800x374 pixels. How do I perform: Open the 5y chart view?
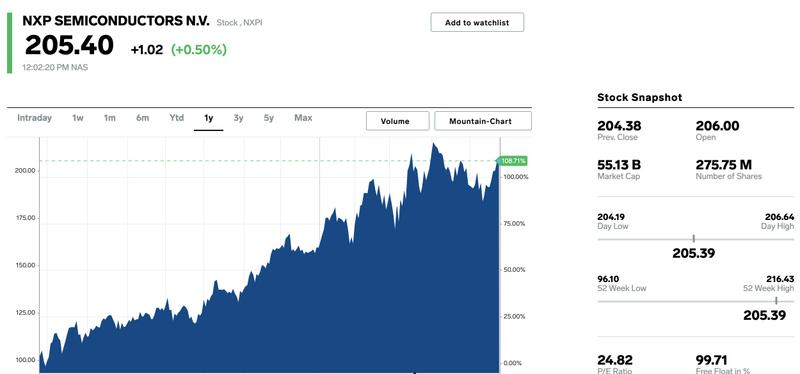[x=269, y=118]
